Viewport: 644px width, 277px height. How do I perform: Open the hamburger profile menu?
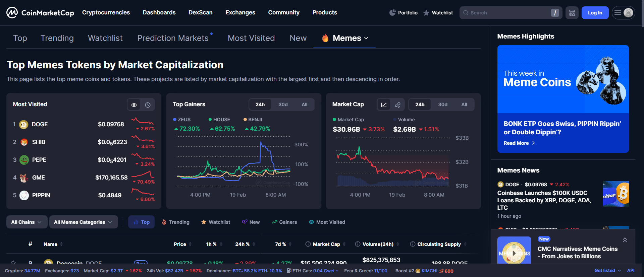click(x=623, y=13)
